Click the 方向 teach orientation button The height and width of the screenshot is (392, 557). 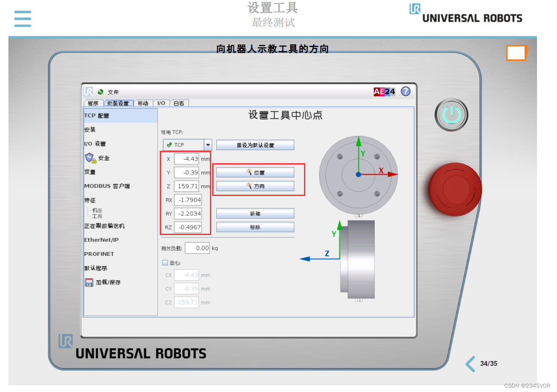point(255,186)
